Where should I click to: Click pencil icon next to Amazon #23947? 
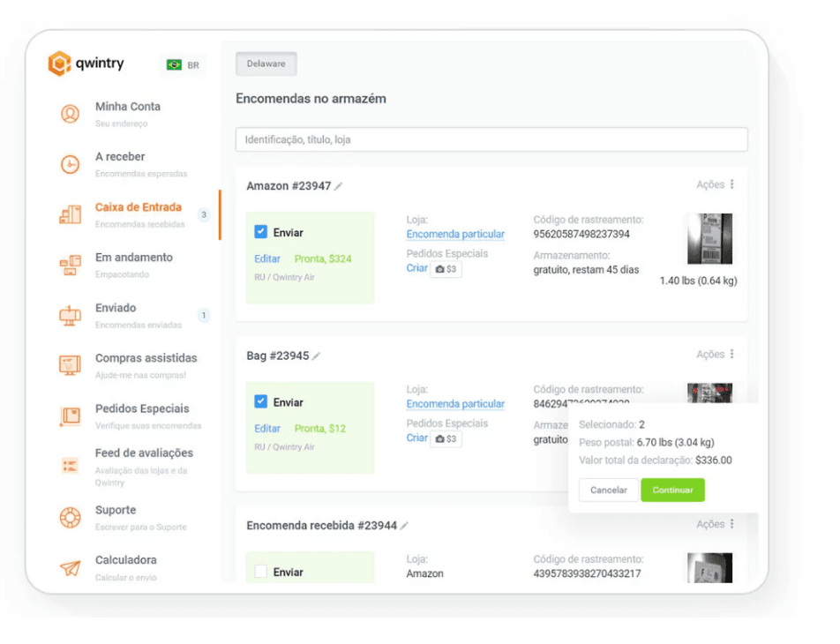pos(339,186)
